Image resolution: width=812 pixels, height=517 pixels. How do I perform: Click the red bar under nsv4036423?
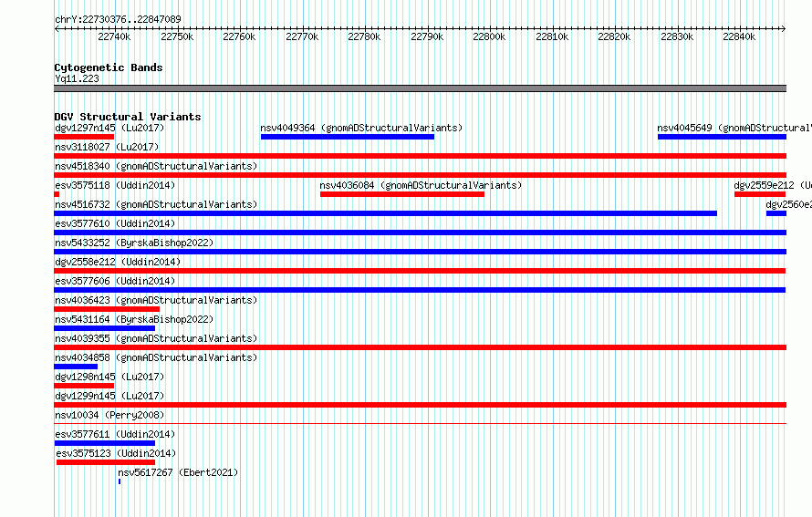pyautogui.click(x=107, y=309)
